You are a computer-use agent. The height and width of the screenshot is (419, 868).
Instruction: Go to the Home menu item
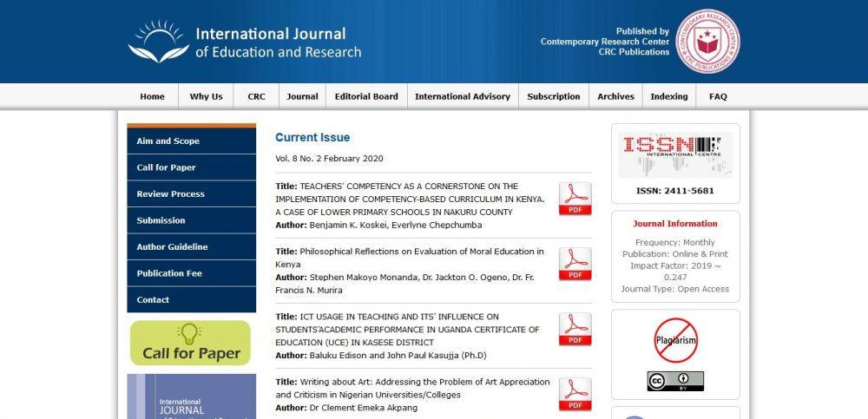(x=152, y=96)
